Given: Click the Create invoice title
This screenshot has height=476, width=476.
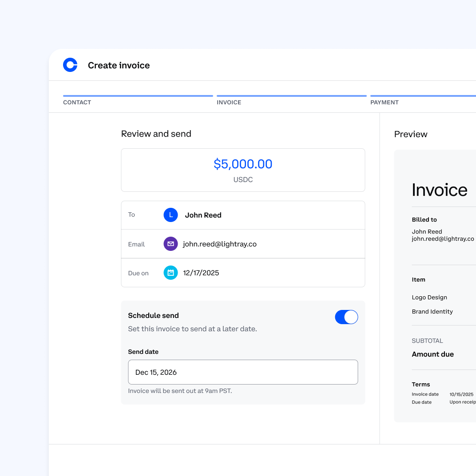Looking at the screenshot, I should 119,65.
